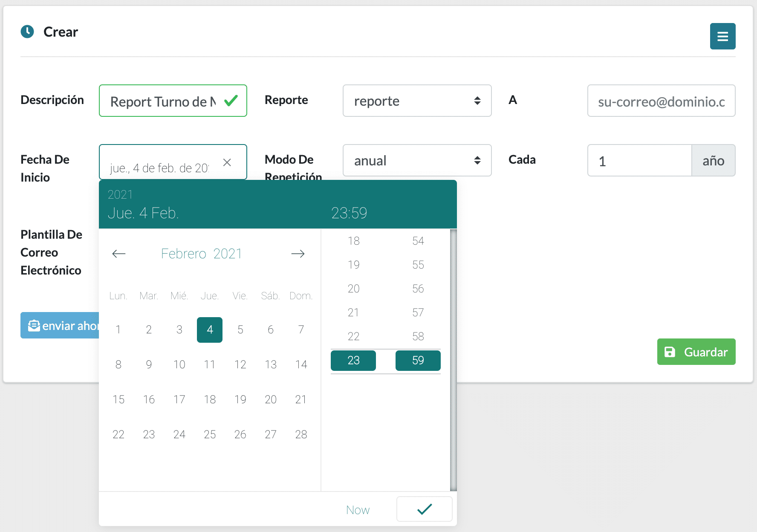This screenshot has width=757, height=532.
Task: Select February 14 in the calendar
Action: [301, 364]
